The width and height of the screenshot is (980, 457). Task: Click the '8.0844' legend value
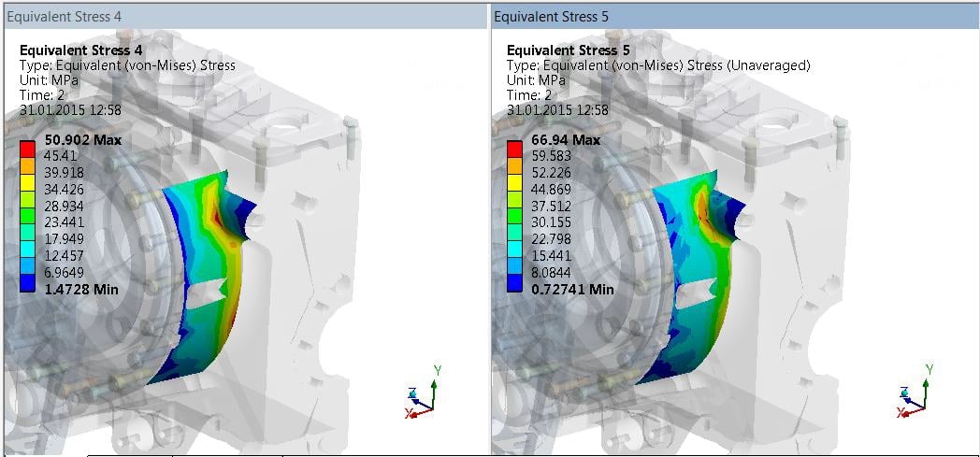coord(552,272)
